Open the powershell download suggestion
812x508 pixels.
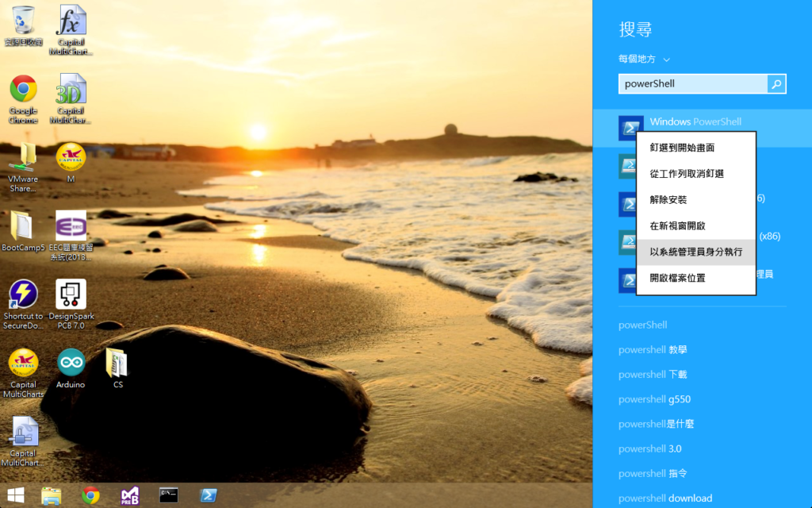point(665,498)
